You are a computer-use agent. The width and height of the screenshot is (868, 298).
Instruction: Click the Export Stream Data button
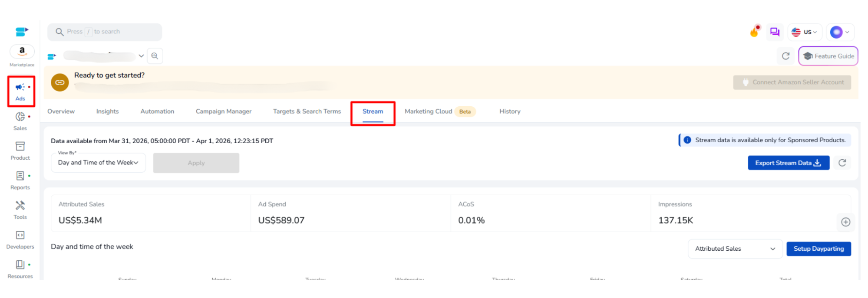(788, 163)
